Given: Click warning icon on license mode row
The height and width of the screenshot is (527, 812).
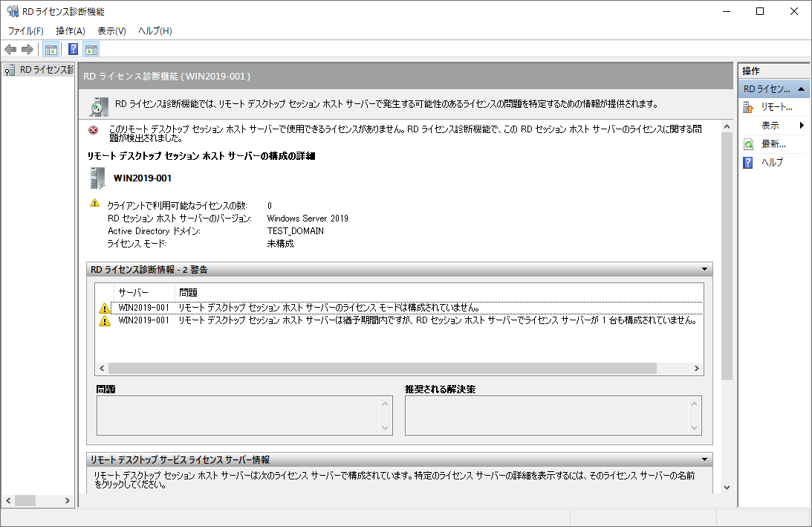Looking at the screenshot, I should pos(105,308).
